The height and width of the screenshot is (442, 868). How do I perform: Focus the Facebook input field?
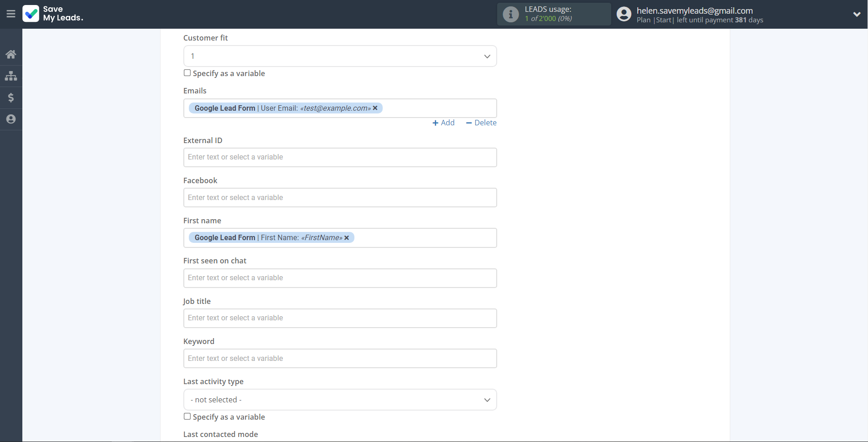pos(340,197)
